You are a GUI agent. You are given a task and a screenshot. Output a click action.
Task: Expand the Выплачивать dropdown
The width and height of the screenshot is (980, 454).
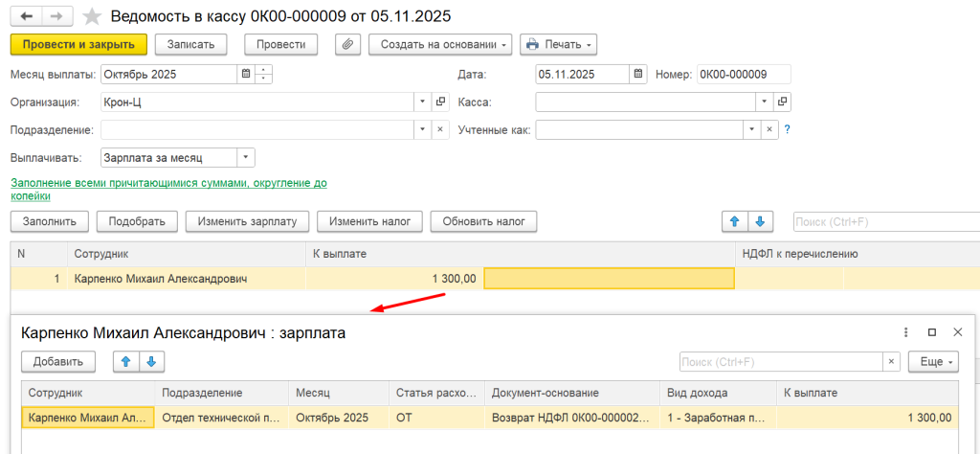[x=246, y=158]
